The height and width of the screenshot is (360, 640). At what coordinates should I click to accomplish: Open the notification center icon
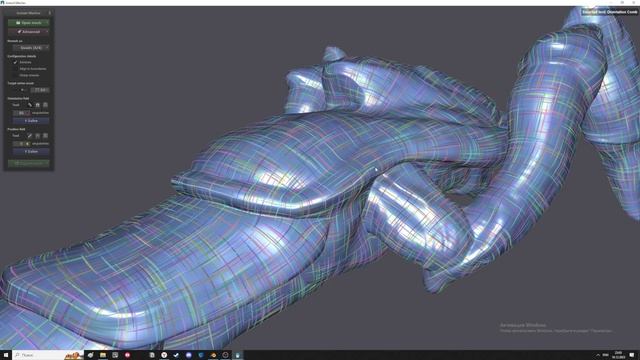(632, 355)
